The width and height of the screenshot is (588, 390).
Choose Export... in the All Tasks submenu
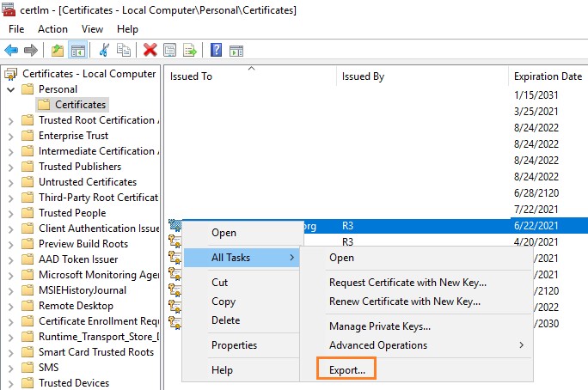346,370
